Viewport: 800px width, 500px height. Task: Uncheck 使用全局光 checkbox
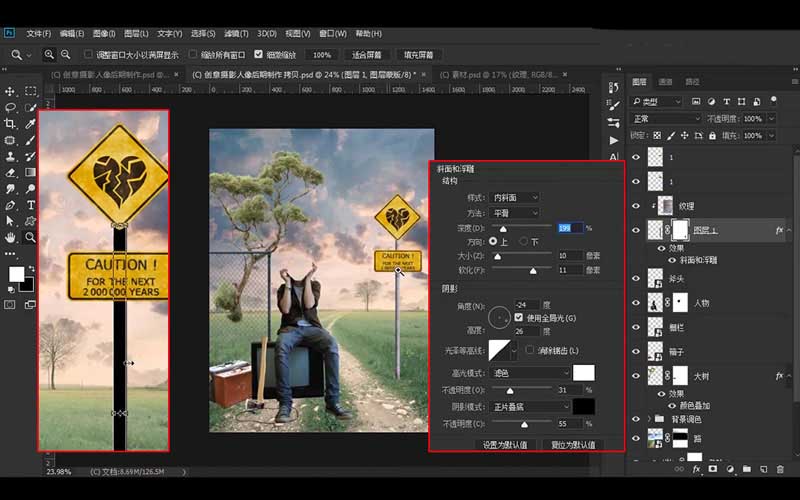click(x=519, y=318)
